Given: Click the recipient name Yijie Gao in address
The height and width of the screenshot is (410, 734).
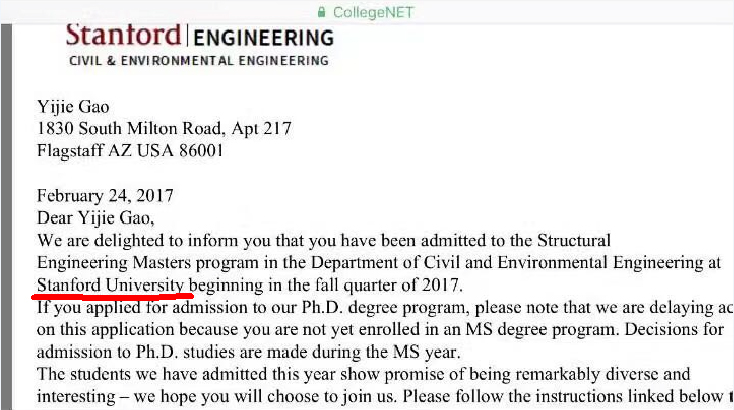Looking at the screenshot, I should tap(73, 108).
